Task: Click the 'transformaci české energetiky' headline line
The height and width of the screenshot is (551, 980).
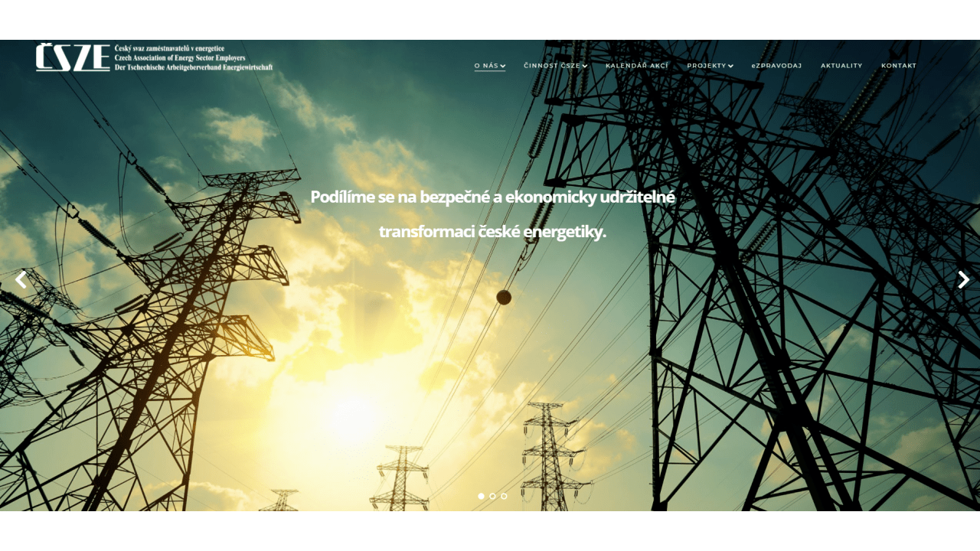Action: click(492, 232)
